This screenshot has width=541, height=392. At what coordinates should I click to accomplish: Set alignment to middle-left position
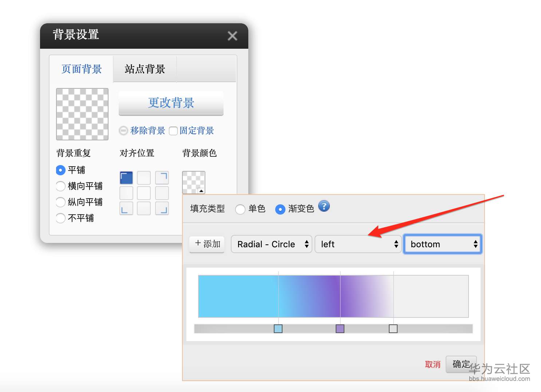click(x=126, y=193)
